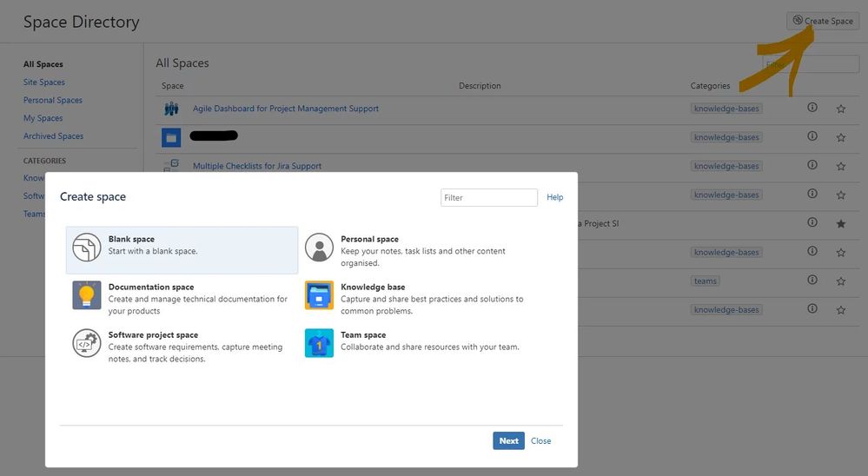Screen dimensions: 868x476
Task: Close the Create space dialog
Action: [540, 441]
